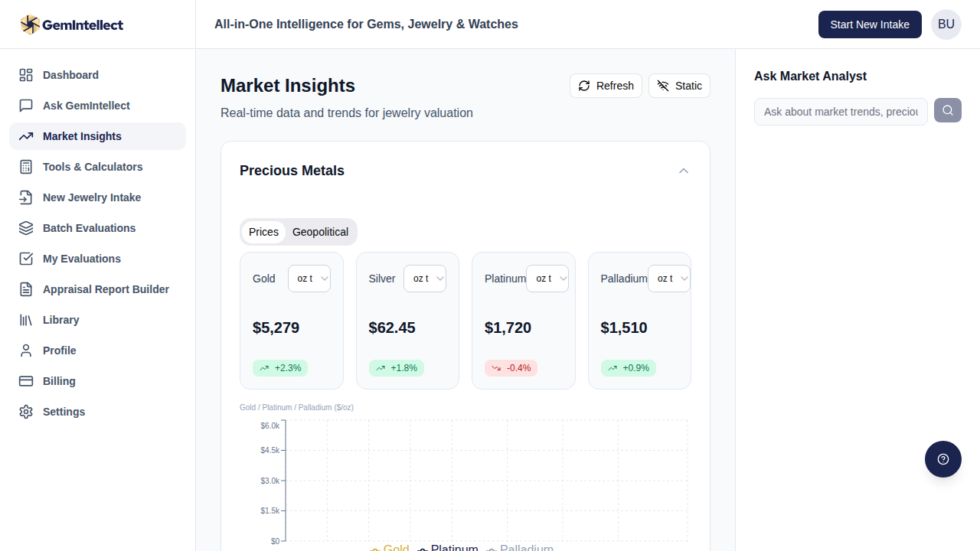Image resolution: width=980 pixels, height=551 pixels.
Task: Open the Dashboard sidebar icon
Action: pos(25,74)
